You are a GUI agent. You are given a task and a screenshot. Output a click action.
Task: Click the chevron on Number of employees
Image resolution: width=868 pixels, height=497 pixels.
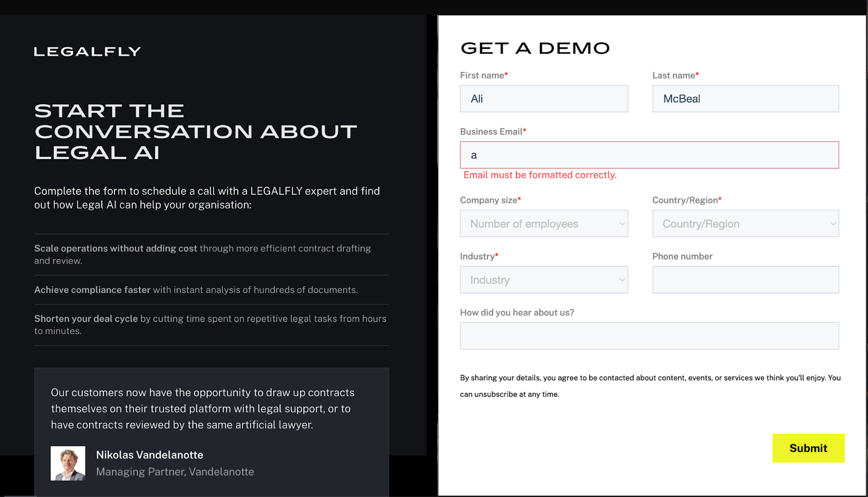(x=621, y=223)
